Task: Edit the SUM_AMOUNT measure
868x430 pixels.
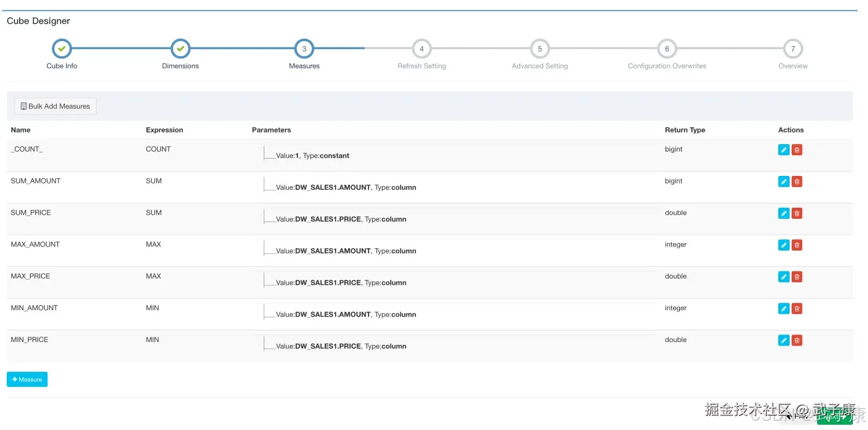Action: pos(784,182)
